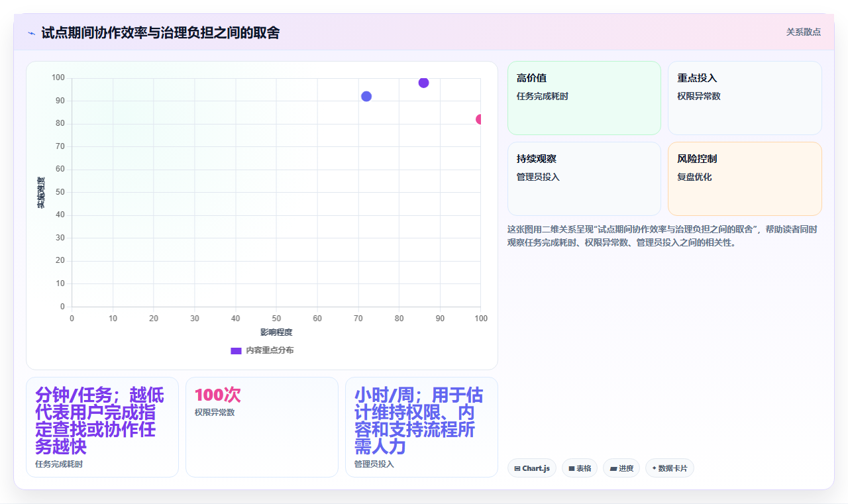Click the icon in the Chart.js chip
Viewport: 848px width, 504px height.
(517, 469)
